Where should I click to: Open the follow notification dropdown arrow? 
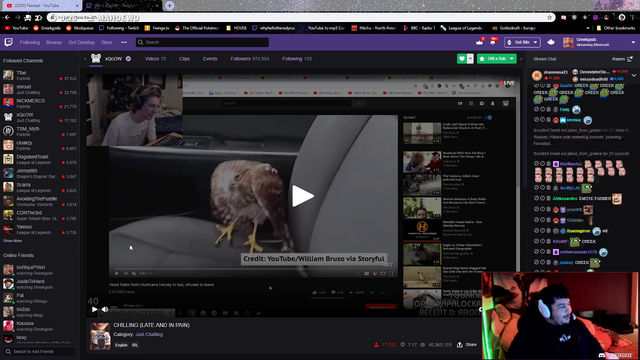[470, 59]
